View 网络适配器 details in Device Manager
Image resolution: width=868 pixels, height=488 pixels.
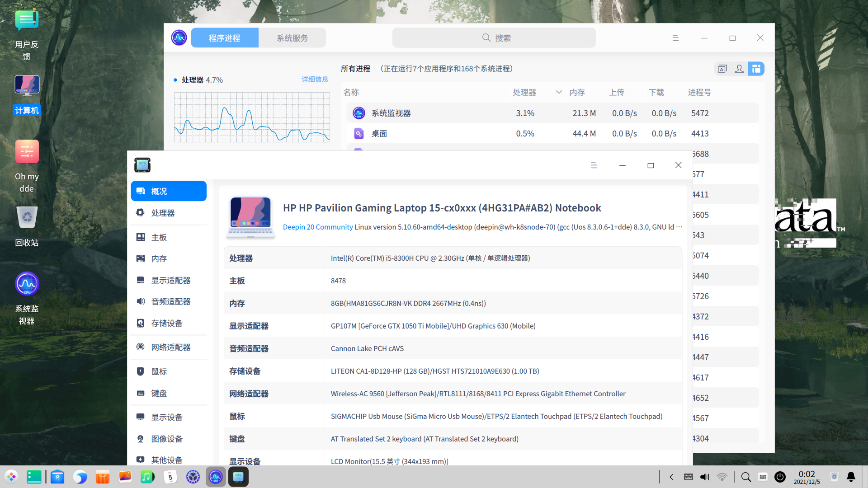point(168,347)
